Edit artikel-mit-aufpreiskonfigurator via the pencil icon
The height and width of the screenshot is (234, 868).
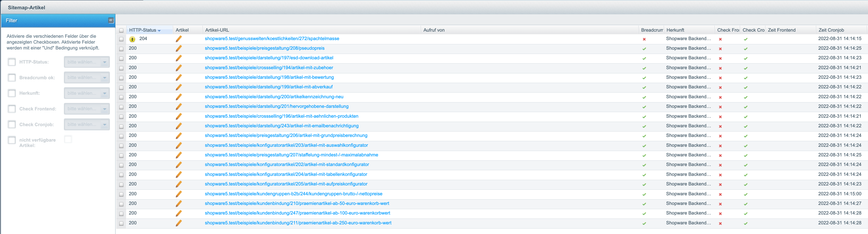179,184
